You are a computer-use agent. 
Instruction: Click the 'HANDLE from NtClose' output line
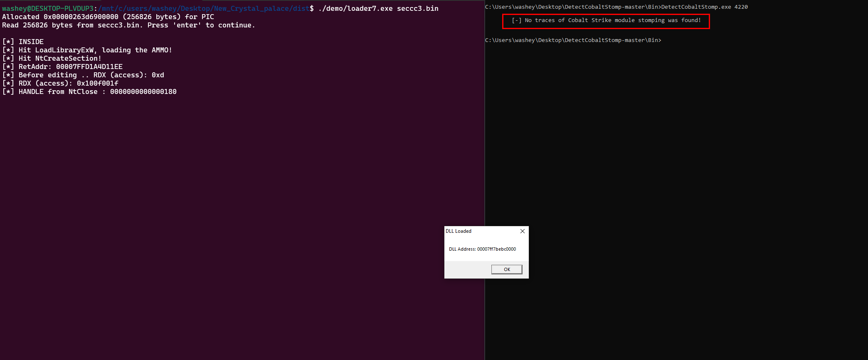click(89, 91)
